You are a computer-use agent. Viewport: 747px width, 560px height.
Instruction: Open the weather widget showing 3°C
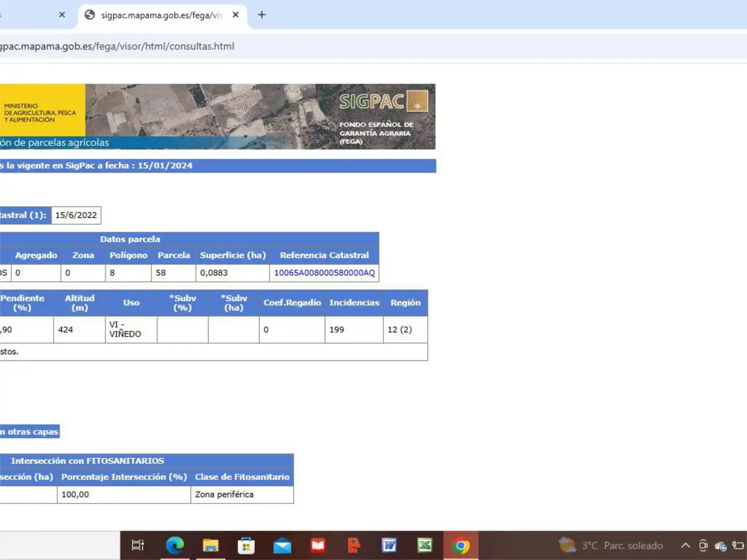(x=611, y=545)
